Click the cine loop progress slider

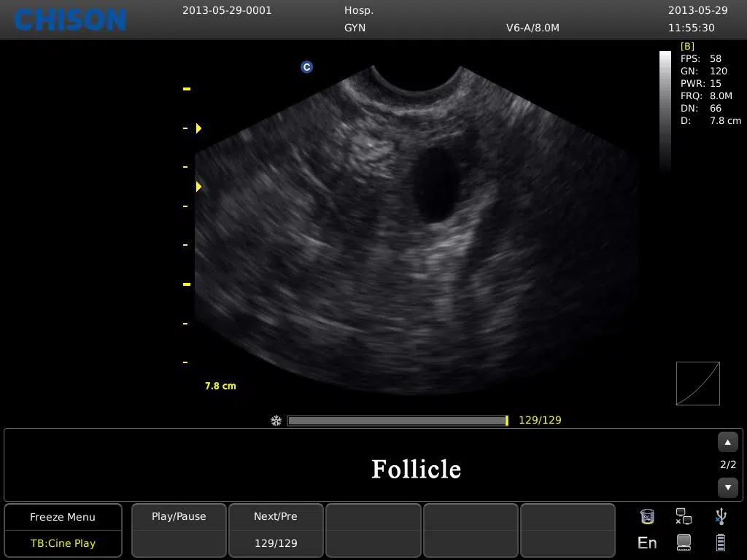[398, 421]
